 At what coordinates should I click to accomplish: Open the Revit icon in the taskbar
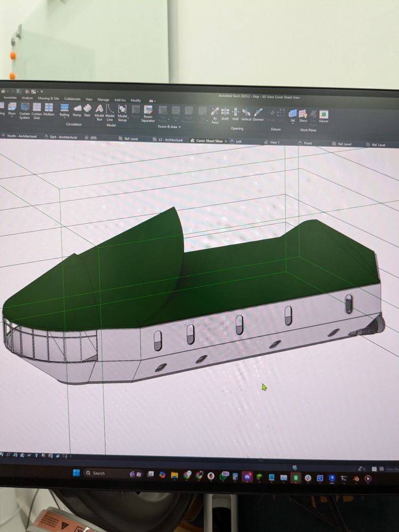332,478
